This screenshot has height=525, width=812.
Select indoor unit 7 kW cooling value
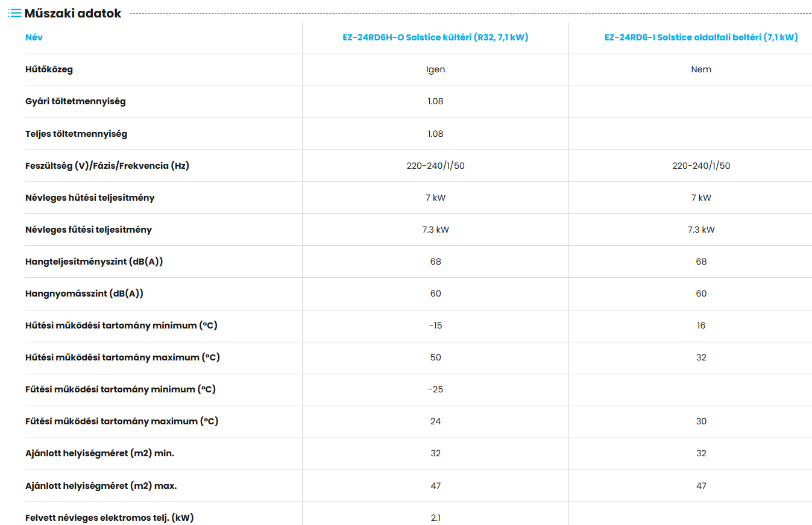click(x=701, y=198)
